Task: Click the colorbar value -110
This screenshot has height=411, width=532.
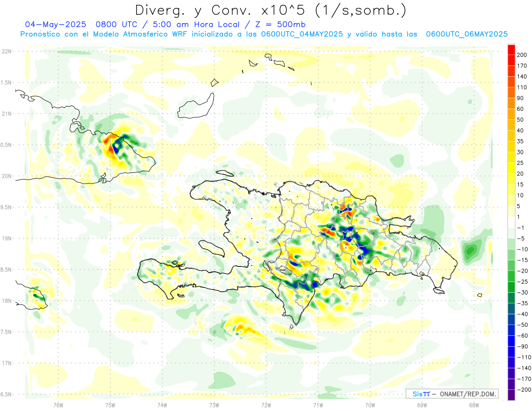Action: coord(524,358)
